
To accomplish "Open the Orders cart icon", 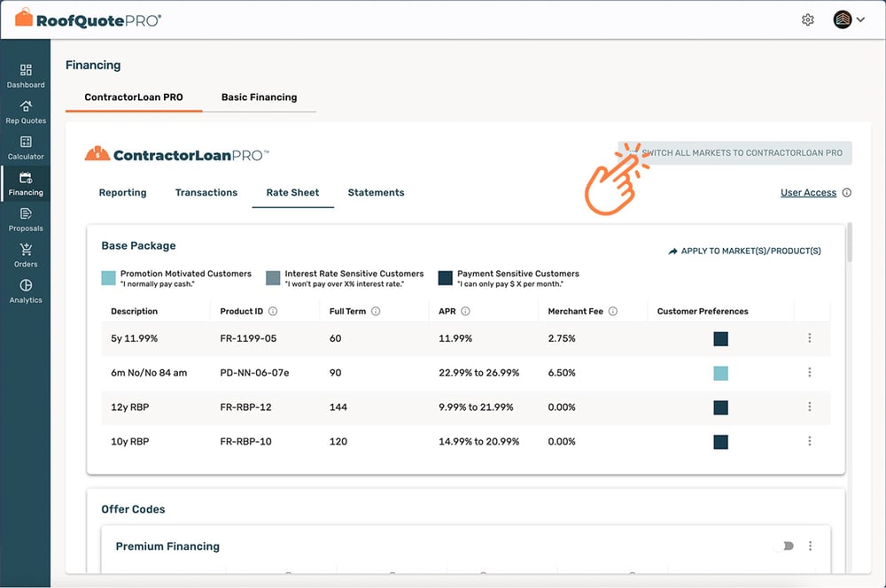I will tap(26, 249).
